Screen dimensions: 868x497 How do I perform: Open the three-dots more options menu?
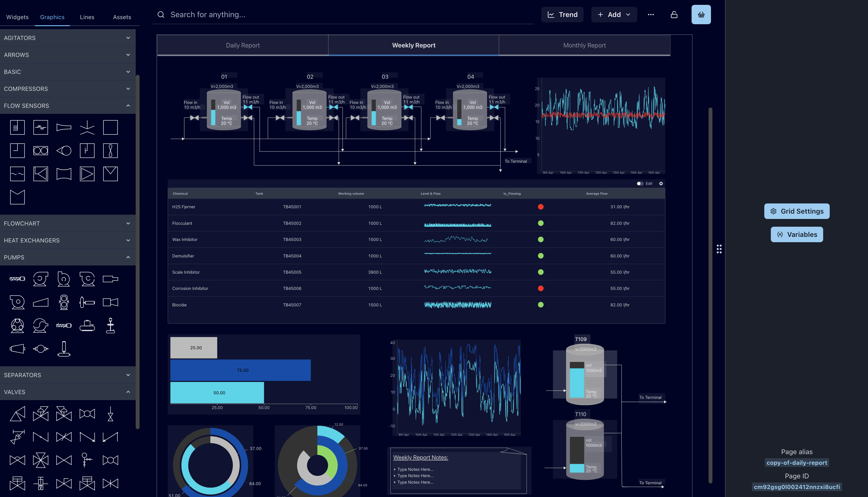[650, 15]
